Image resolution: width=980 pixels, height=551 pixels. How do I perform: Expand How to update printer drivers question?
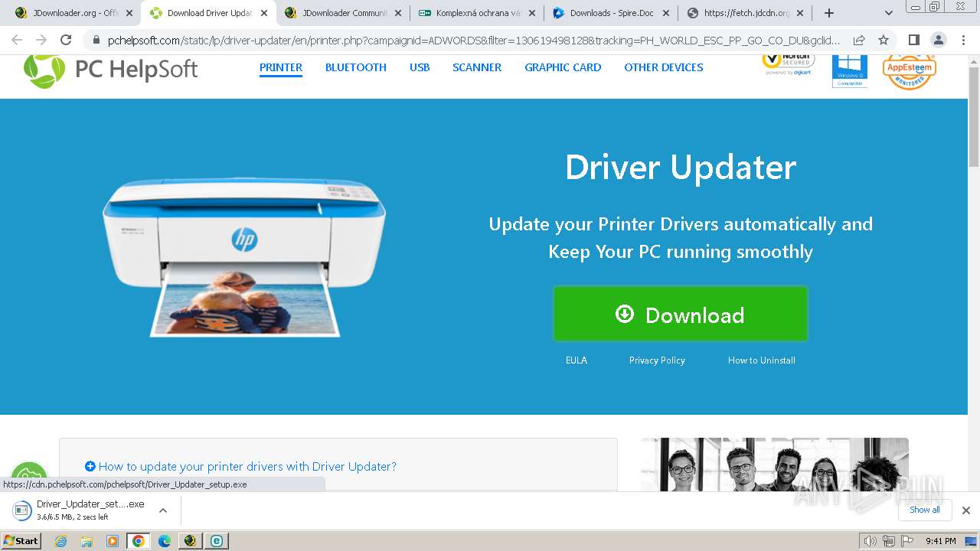pyautogui.click(x=240, y=466)
